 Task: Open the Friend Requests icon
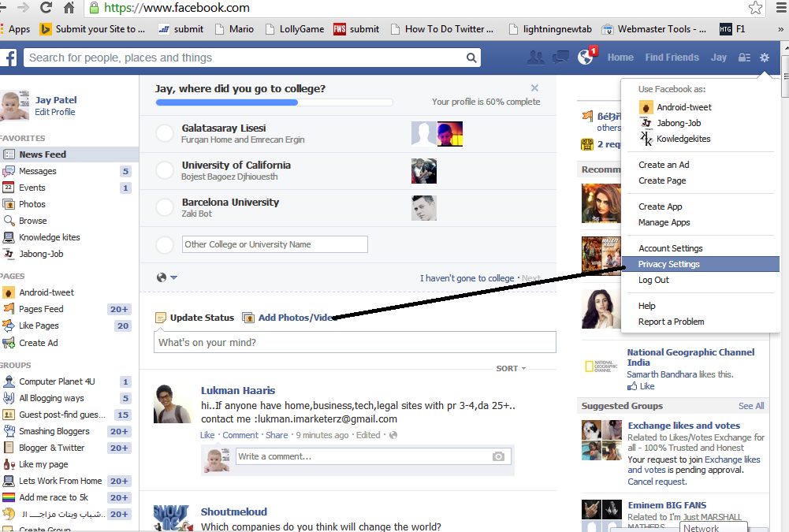pyautogui.click(x=535, y=57)
